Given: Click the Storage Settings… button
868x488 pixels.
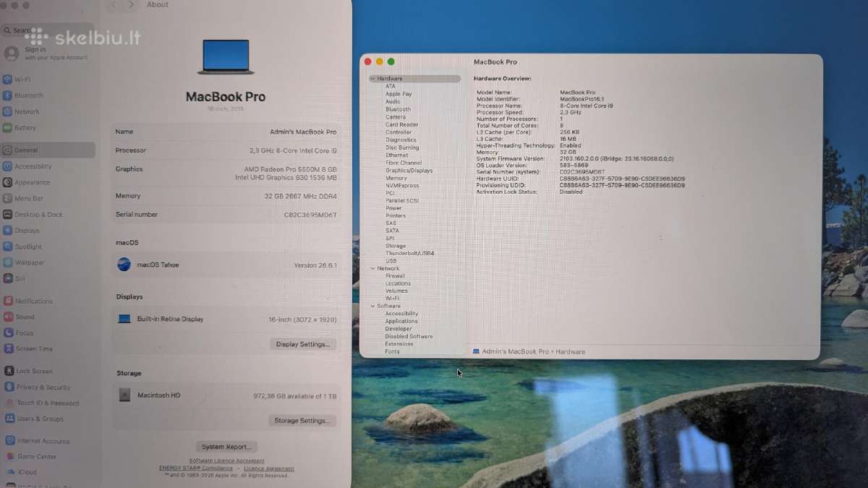Looking at the screenshot, I should 302,420.
